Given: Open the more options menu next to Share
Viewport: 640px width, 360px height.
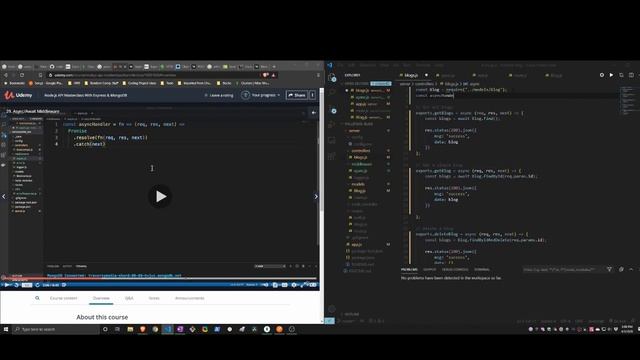Looking at the screenshot, I should [312, 95].
